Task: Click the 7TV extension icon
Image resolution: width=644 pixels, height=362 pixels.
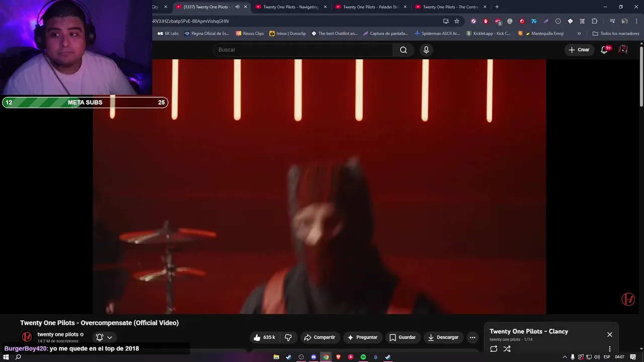Action: (x=534, y=21)
